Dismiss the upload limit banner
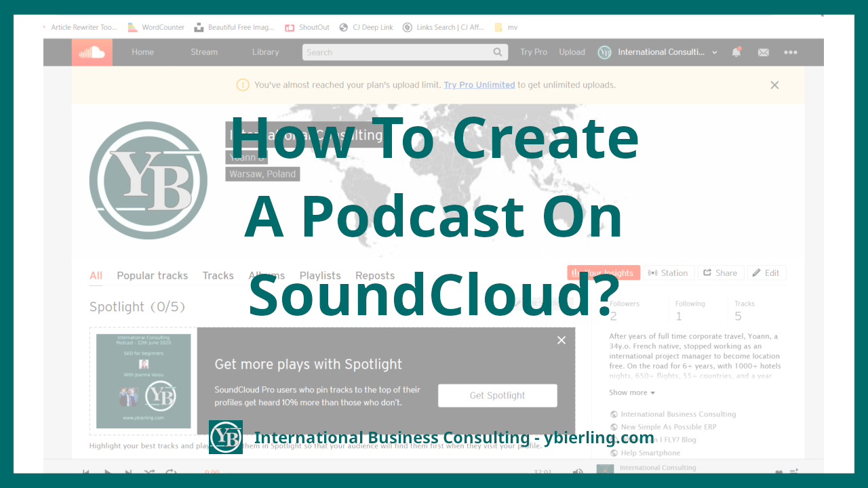The height and width of the screenshot is (488, 868). [x=774, y=85]
